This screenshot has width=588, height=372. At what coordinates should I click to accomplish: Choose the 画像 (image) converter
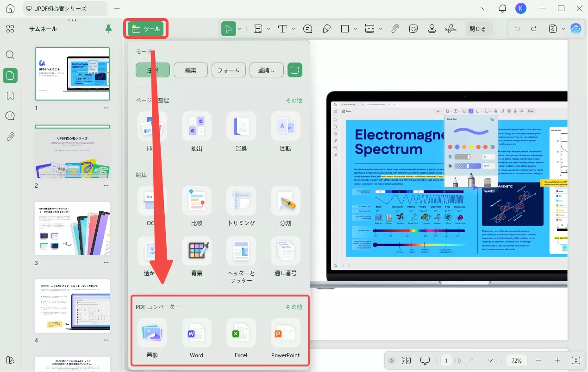click(152, 333)
